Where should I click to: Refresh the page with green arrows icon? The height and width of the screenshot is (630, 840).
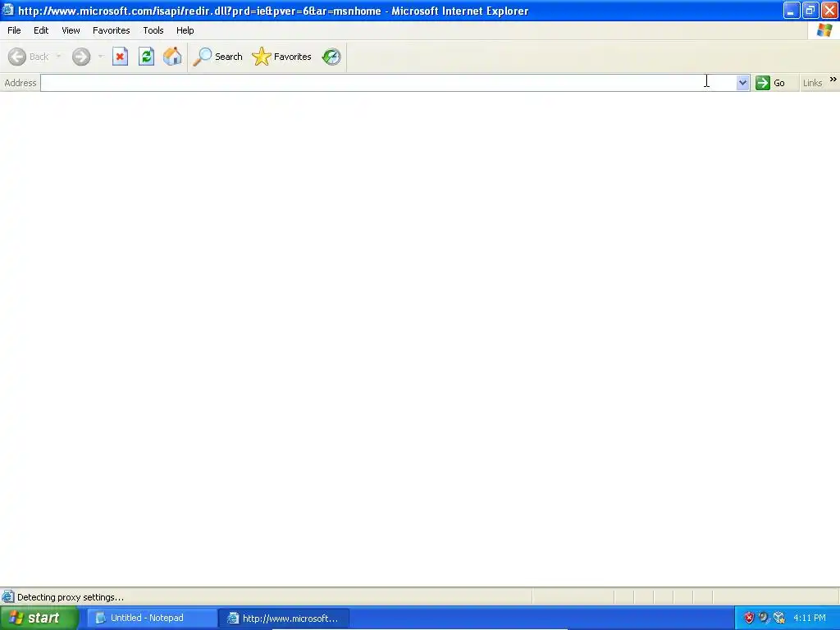click(146, 57)
